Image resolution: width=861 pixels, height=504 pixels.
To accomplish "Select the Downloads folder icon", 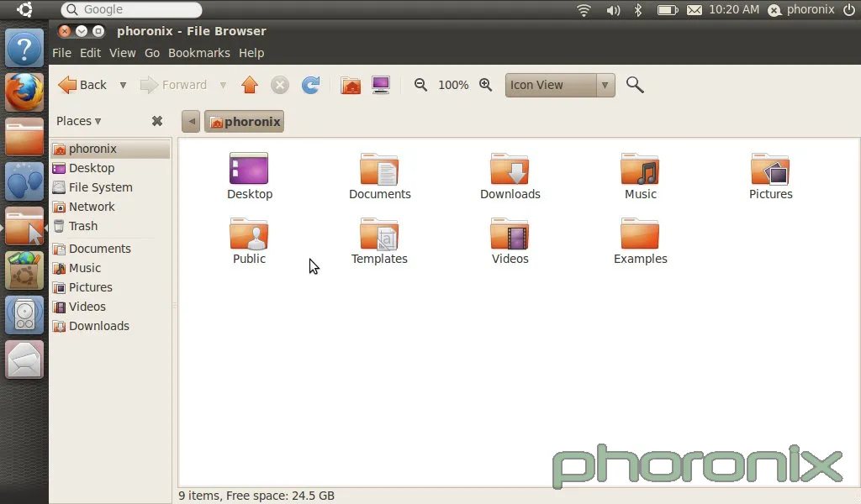I will [510, 168].
